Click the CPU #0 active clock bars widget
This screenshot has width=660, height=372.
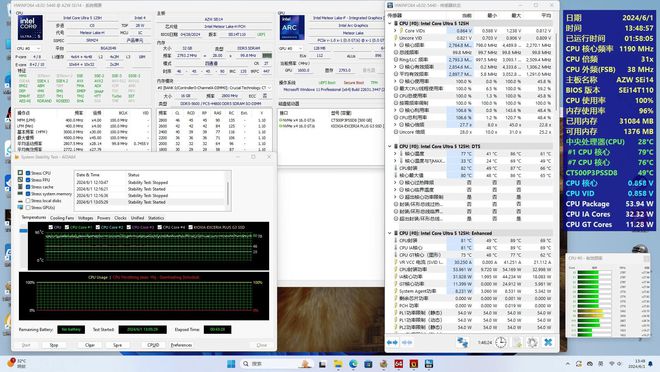pyautogui.click(x=608, y=296)
